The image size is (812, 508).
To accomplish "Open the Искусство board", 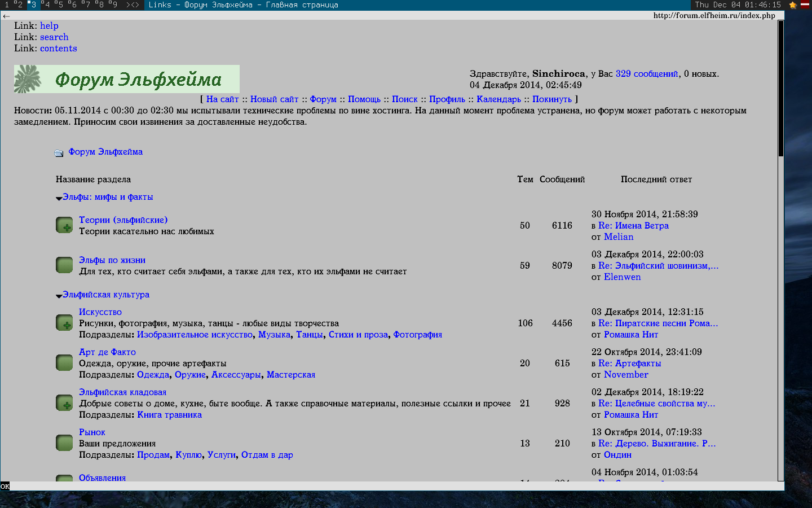I will pyautogui.click(x=100, y=312).
